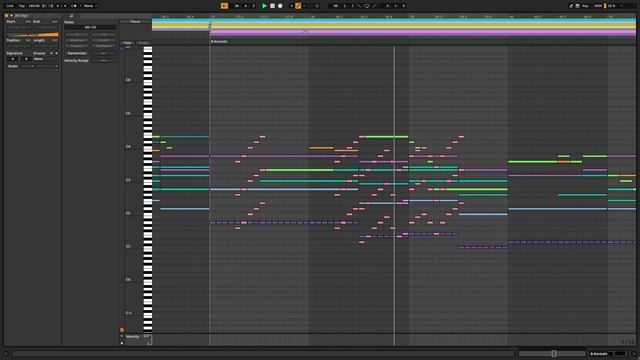This screenshot has width=640, height=360.
Task: Click the Set button next to End
Action: point(54,21)
